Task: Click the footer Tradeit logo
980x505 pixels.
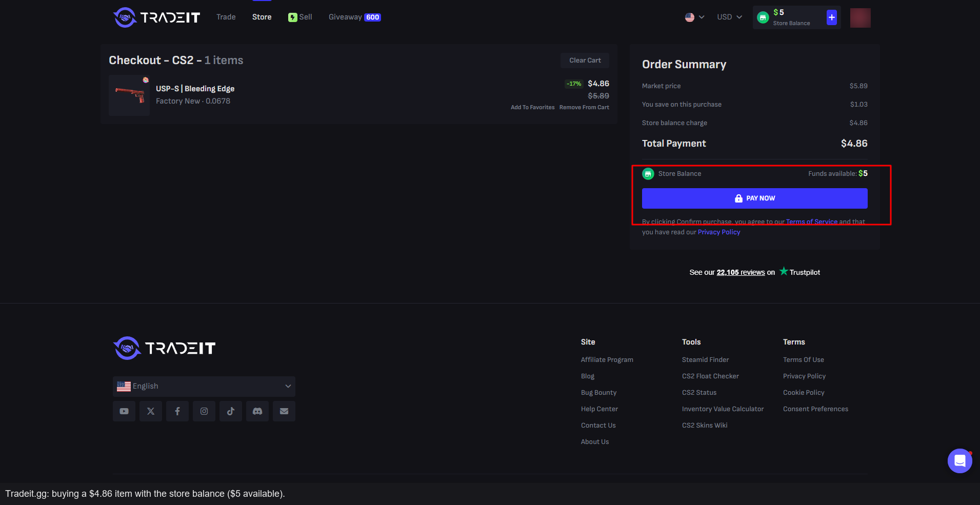Action: click(x=164, y=348)
